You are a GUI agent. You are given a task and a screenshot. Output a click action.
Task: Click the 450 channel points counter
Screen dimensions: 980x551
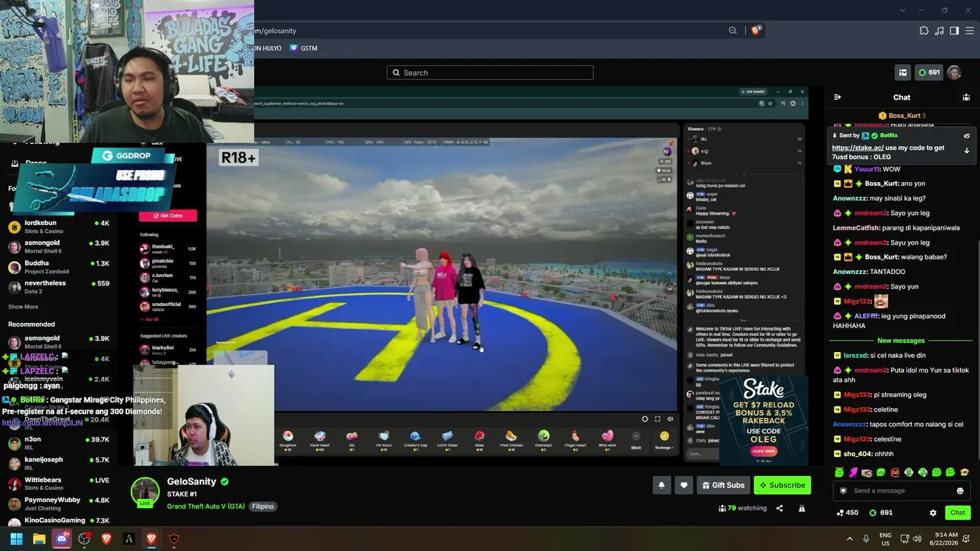click(848, 513)
